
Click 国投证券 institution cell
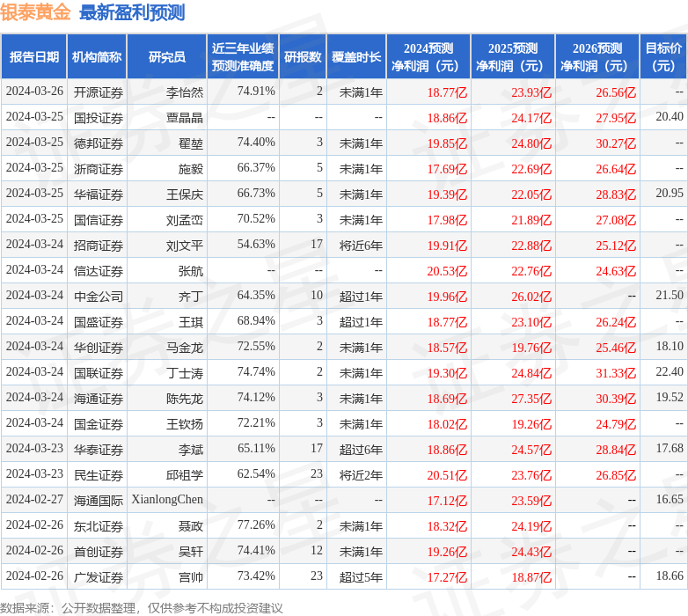click(99, 118)
